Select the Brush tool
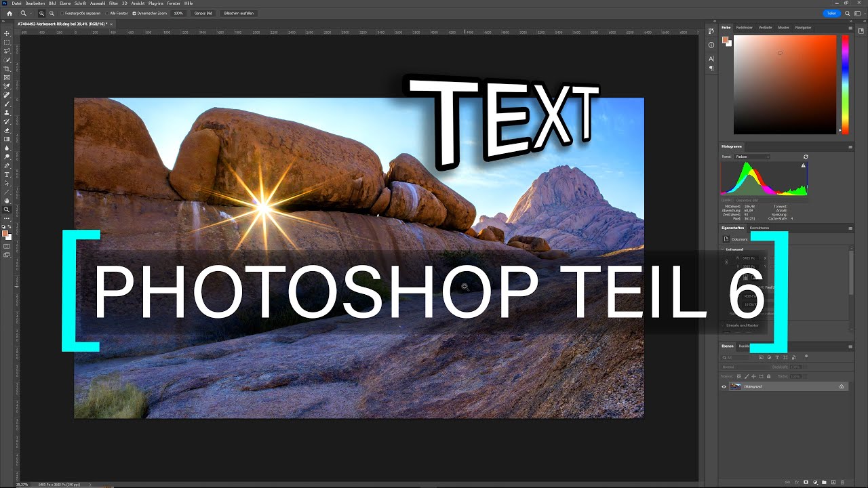 [7, 104]
